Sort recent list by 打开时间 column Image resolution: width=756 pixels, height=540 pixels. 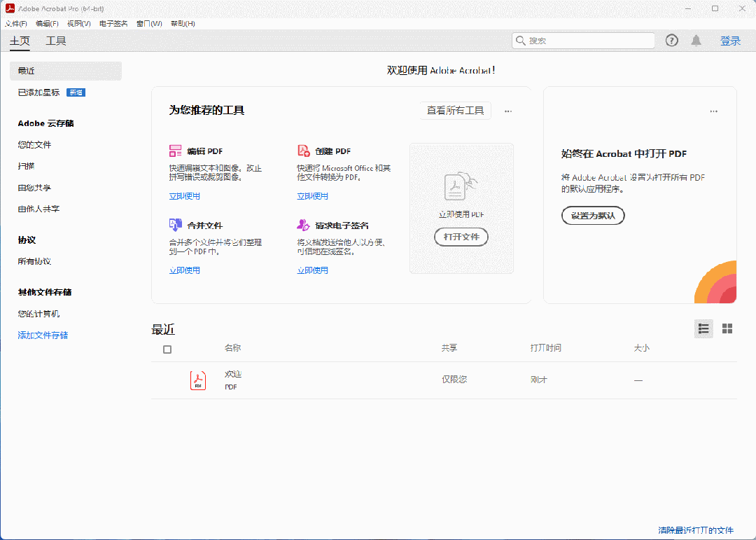pyautogui.click(x=545, y=347)
